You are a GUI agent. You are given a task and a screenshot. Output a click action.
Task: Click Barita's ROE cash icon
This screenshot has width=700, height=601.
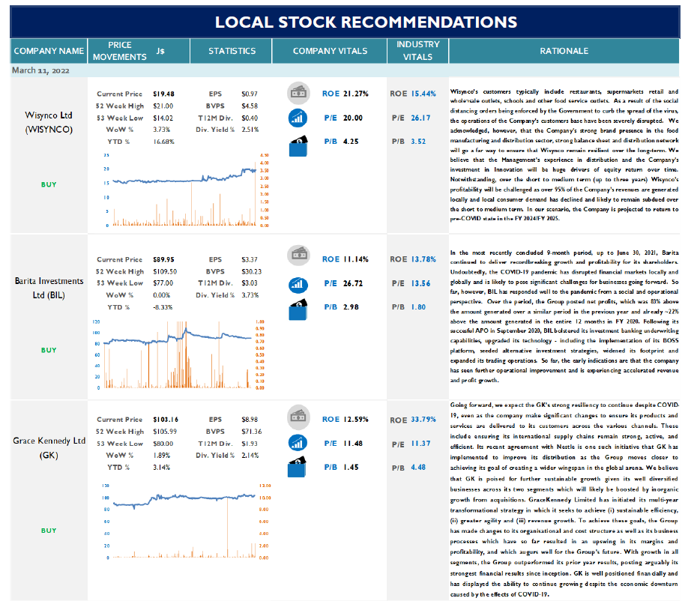coord(298,255)
